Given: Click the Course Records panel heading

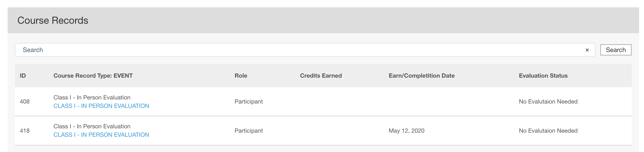Looking at the screenshot, I should point(53,20).
